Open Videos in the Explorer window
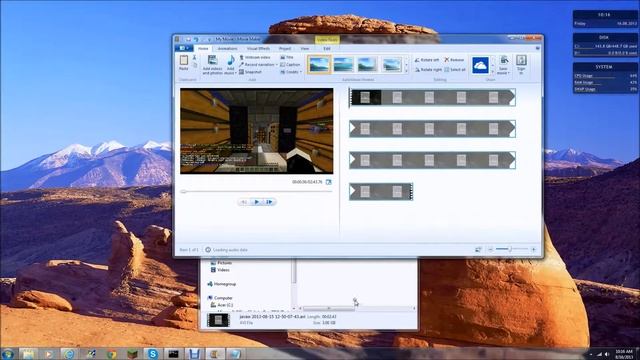This screenshot has width=640, height=360. 220,270
